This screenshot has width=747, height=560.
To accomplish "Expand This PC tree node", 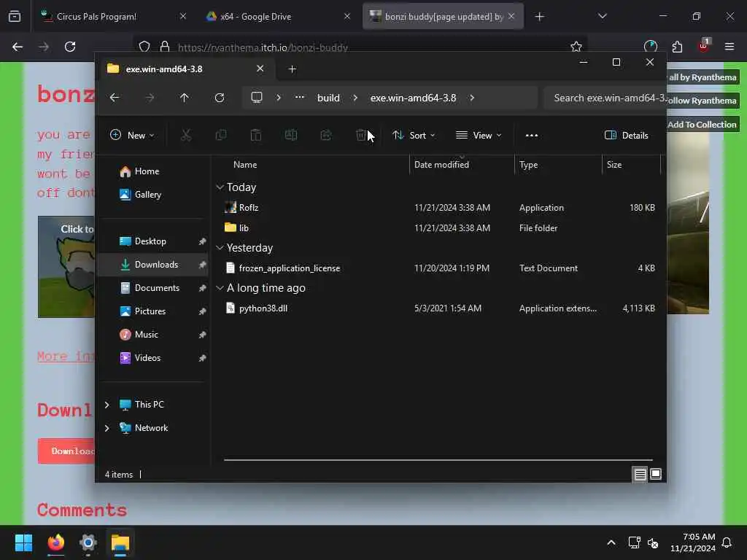I will tap(107, 405).
